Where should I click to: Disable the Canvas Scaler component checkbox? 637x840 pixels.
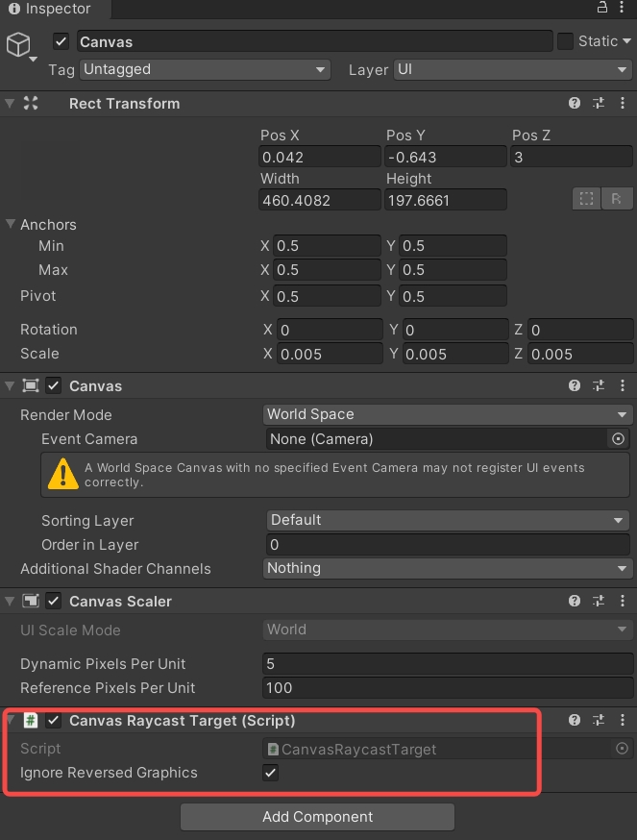(x=54, y=601)
